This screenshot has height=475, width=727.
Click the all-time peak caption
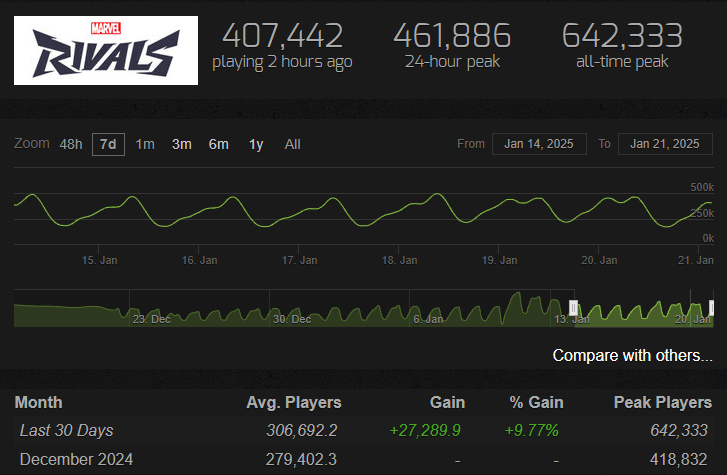coord(622,62)
